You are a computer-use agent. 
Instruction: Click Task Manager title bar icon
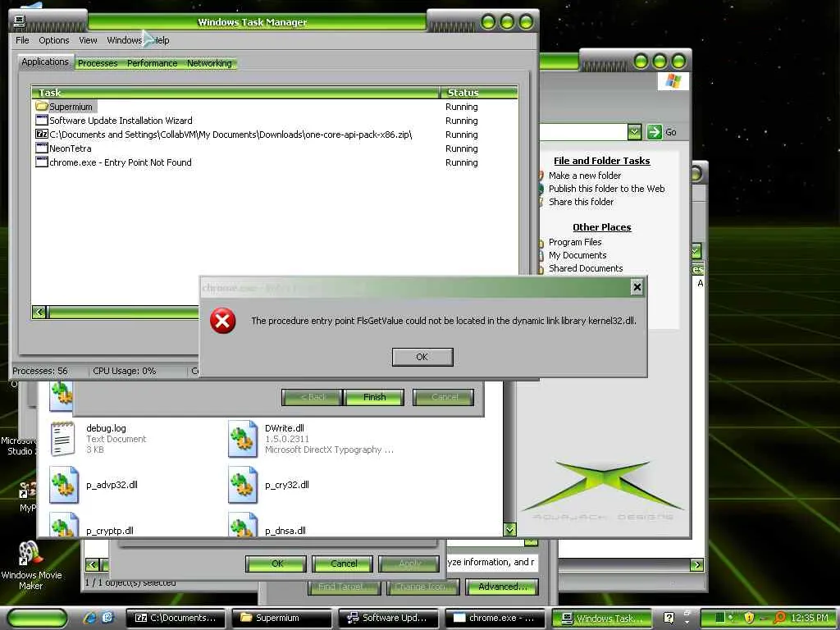tap(20, 21)
